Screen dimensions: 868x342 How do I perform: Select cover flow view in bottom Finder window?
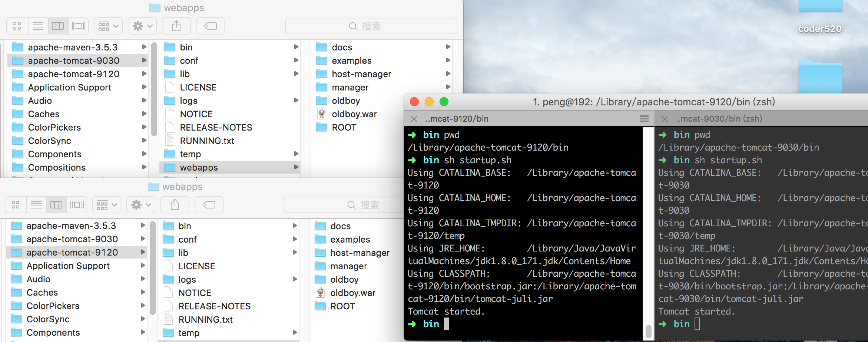77,205
